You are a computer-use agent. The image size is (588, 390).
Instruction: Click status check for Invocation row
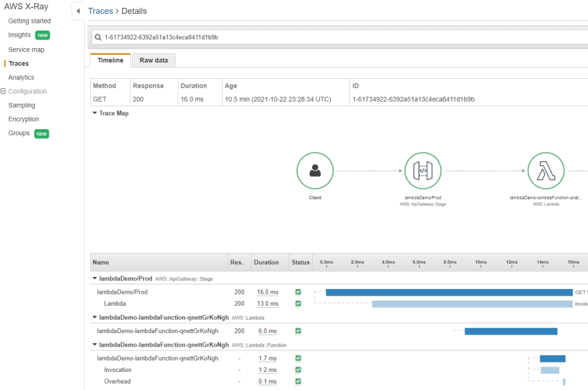click(x=298, y=370)
